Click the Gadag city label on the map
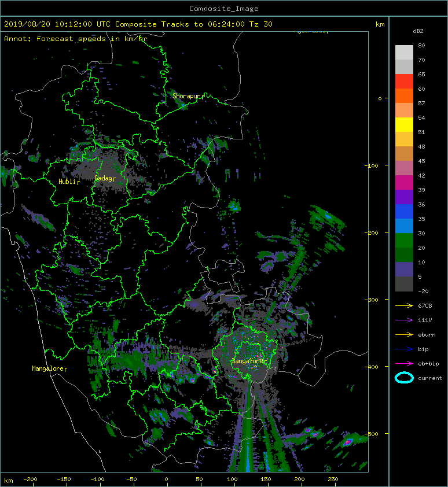The image size is (448, 487). (103, 178)
